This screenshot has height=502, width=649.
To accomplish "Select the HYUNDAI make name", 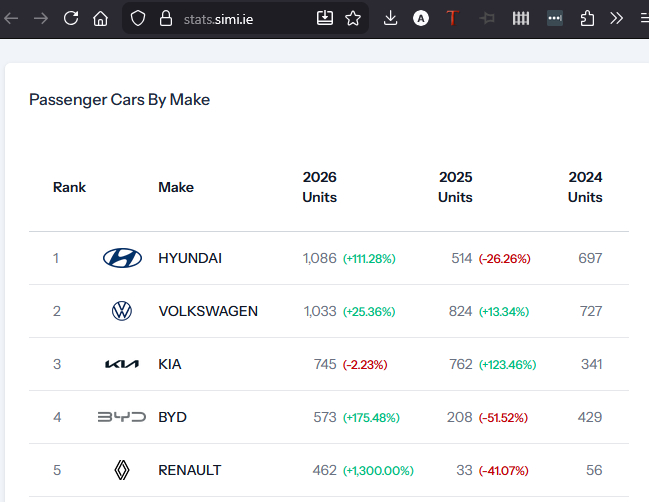I will pos(190,258).
